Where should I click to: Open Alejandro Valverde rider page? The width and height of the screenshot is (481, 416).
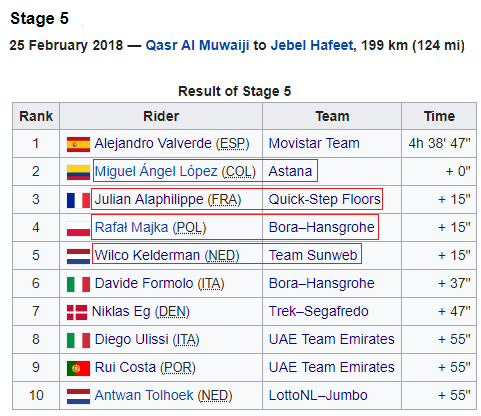[x=153, y=143]
